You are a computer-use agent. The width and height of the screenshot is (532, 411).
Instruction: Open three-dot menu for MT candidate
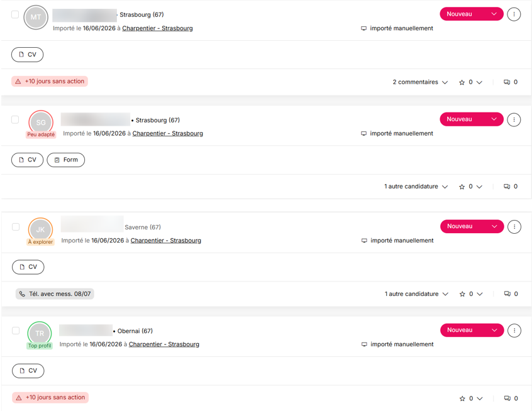[x=514, y=14]
